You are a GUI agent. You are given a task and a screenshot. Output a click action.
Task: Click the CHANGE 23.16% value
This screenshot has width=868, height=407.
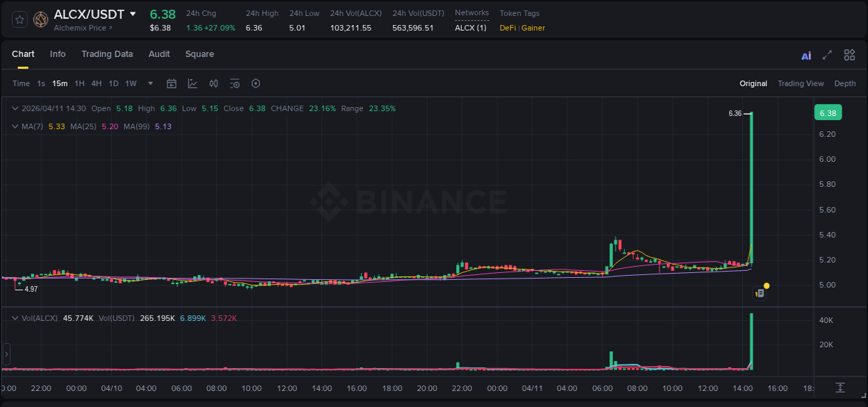tap(323, 108)
